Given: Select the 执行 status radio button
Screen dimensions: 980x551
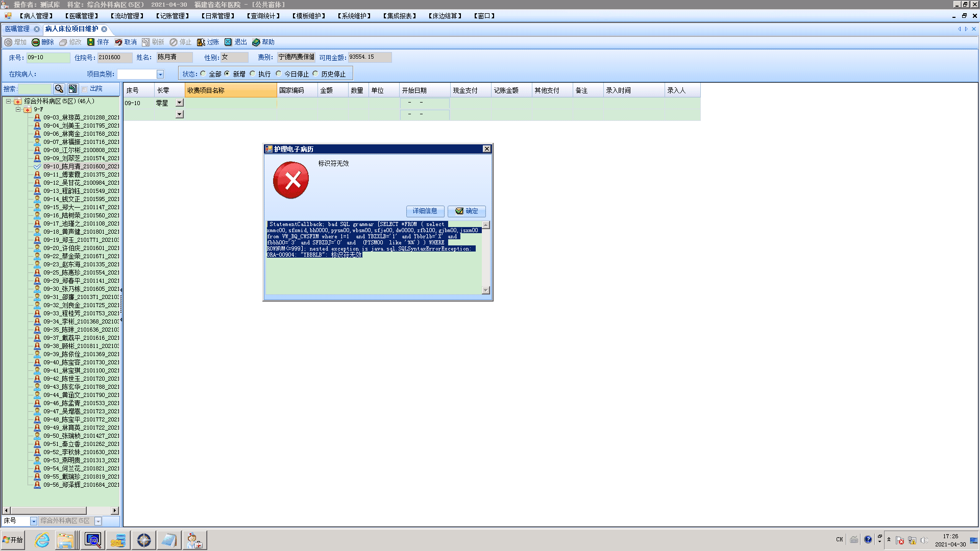Looking at the screenshot, I should [253, 74].
